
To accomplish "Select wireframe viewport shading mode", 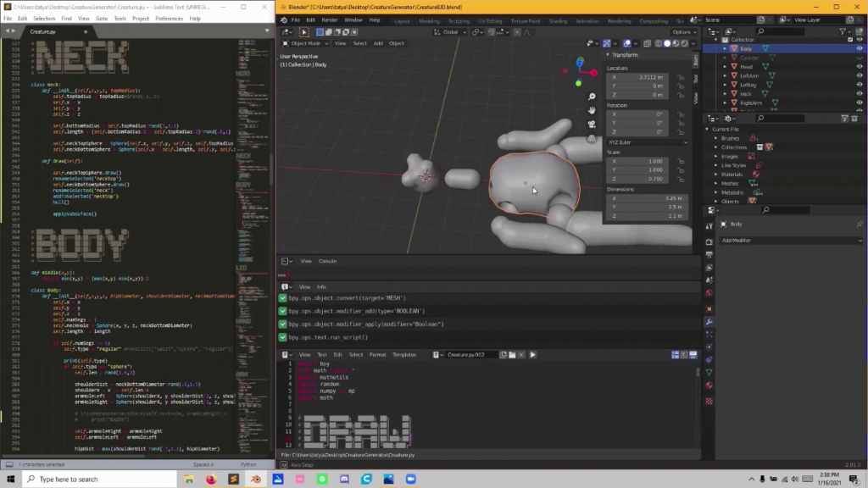I will 658,43.
